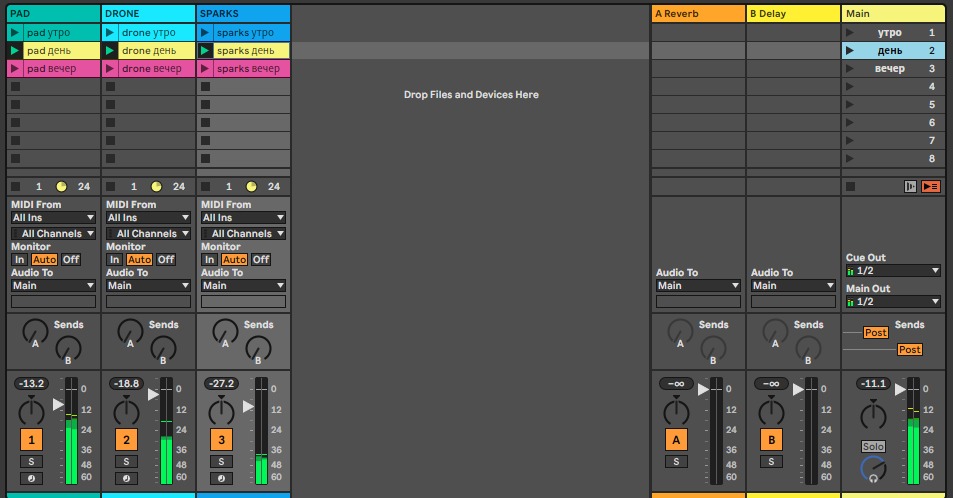Viewport: 953px width, 498px height.
Task: Click PAD track volume field -13.2
Action: click(x=32, y=384)
